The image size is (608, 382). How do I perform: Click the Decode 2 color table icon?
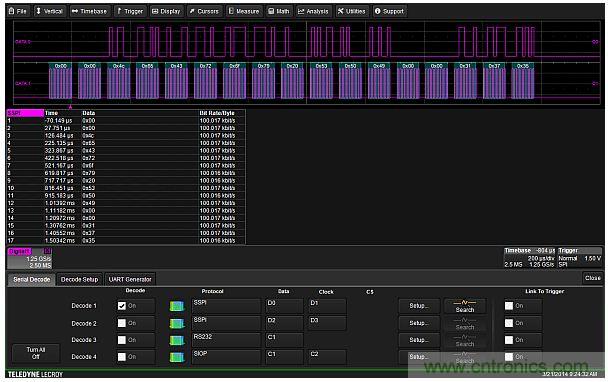[177, 323]
